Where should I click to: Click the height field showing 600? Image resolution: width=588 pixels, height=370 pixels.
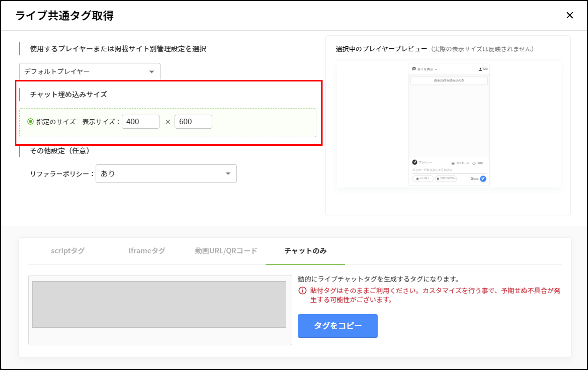193,122
